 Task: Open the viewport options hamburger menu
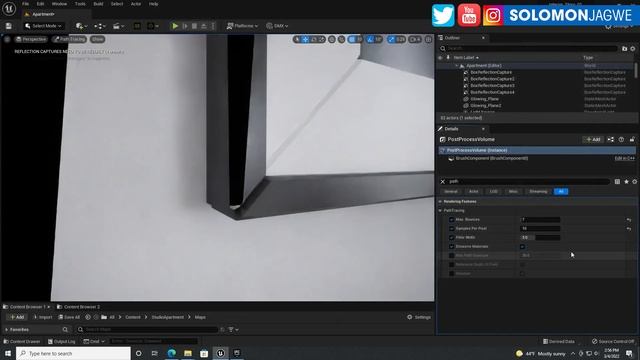click(7, 39)
